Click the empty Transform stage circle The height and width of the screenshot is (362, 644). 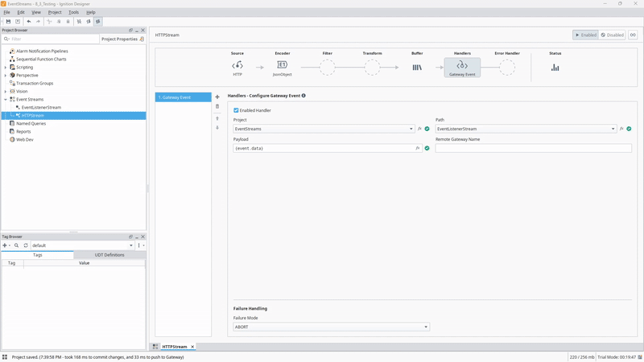pos(372,68)
